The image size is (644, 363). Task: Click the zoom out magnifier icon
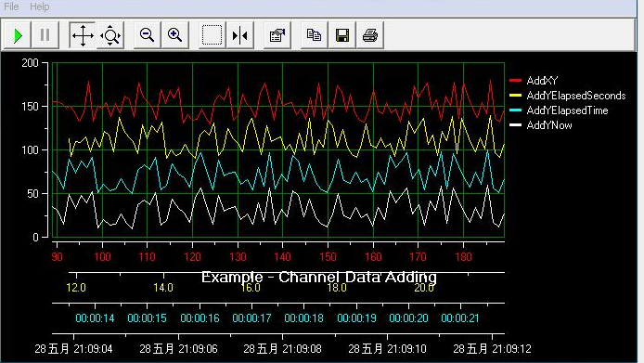pos(147,35)
